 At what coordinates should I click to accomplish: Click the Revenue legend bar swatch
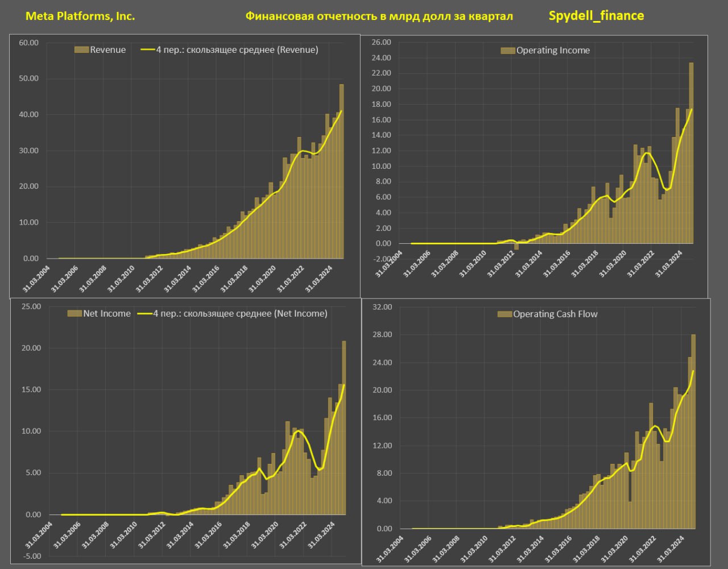click(81, 50)
